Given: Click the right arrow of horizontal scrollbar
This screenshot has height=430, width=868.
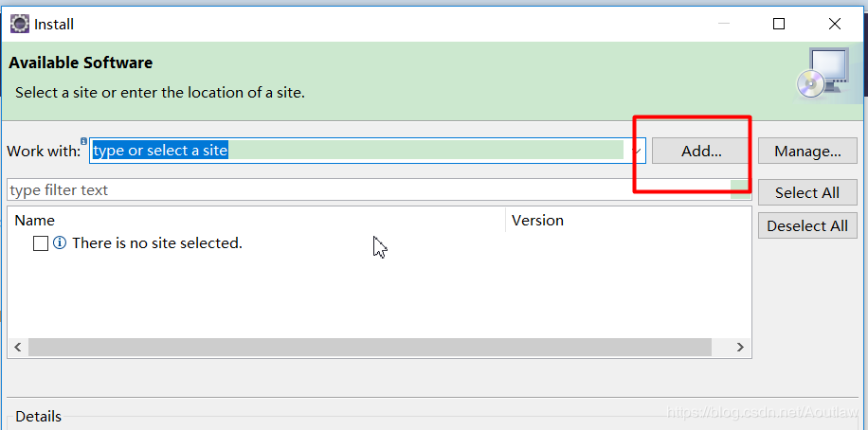Looking at the screenshot, I should coord(740,347).
